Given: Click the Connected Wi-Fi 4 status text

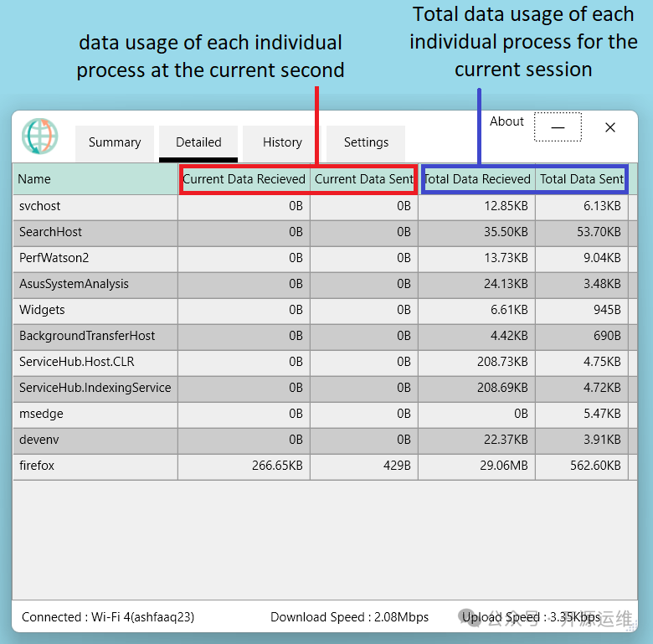Looking at the screenshot, I should point(108,617).
